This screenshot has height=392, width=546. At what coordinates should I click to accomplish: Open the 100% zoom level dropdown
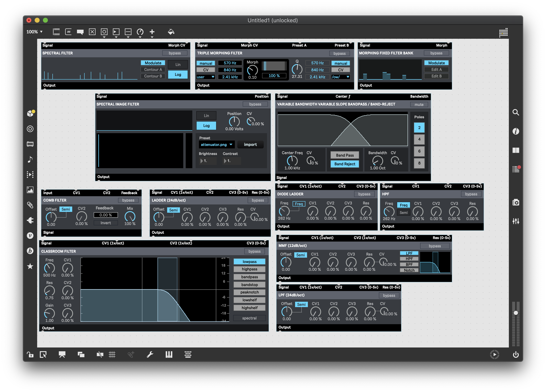34,32
